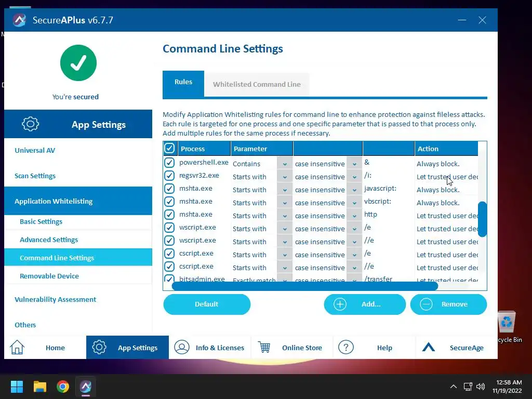
Task: Open Windows Start menu
Action: point(17,387)
